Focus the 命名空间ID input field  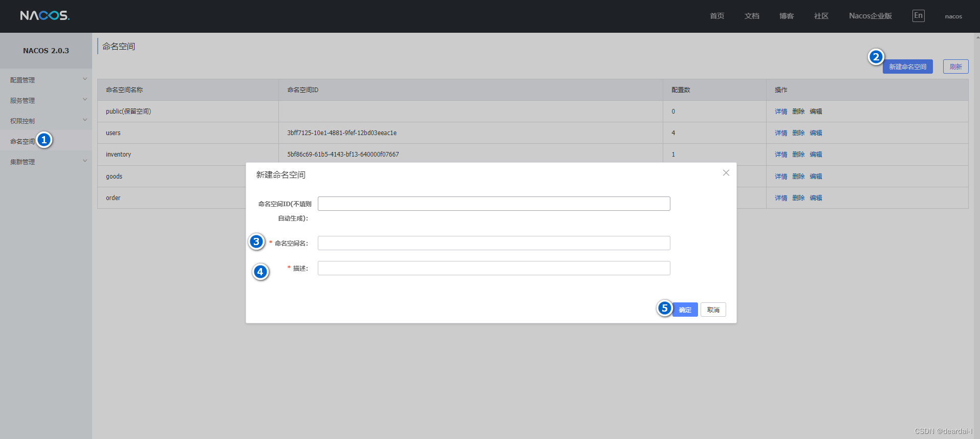(494, 204)
